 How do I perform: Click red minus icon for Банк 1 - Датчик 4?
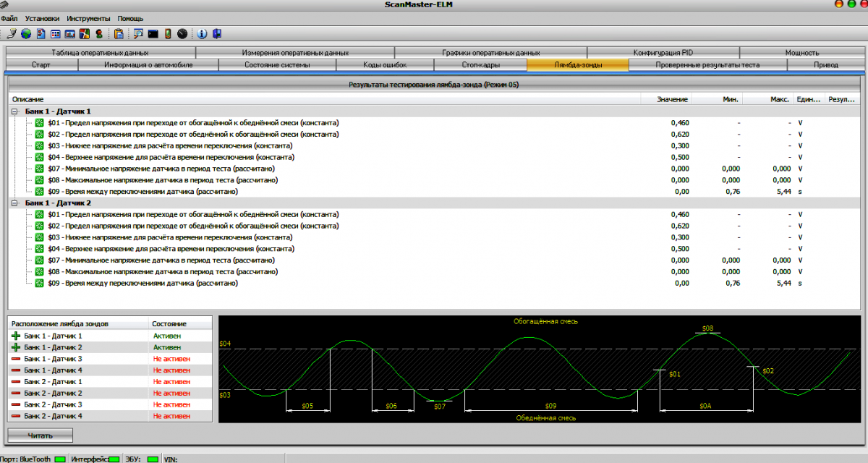pos(16,370)
